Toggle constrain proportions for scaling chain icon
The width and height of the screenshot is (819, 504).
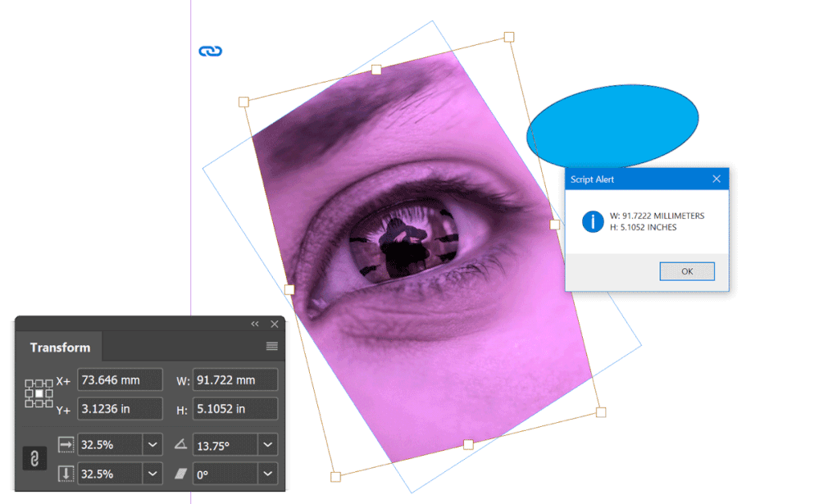coord(34,459)
